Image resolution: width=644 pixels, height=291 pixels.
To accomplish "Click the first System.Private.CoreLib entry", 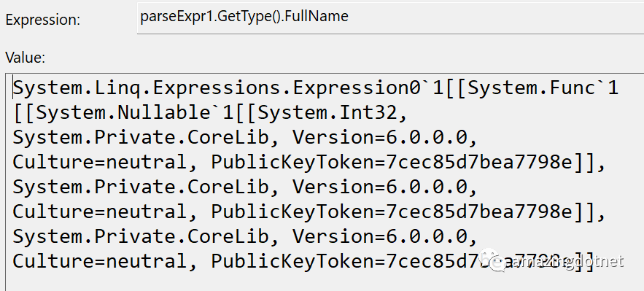I will click(x=141, y=138).
